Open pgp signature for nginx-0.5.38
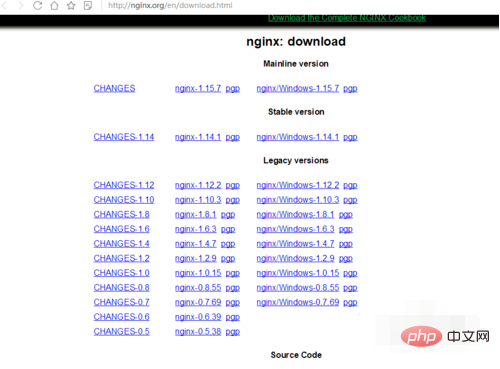Screen dimensions: 500x369 click(x=233, y=332)
